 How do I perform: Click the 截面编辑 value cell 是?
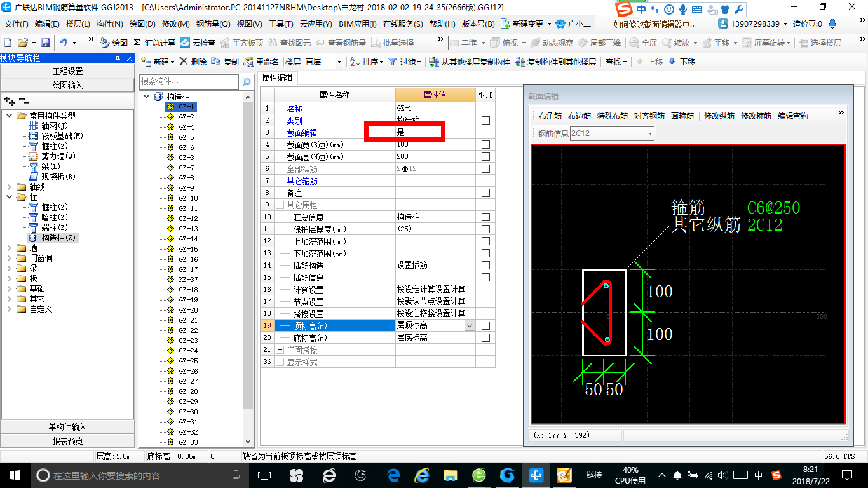pos(435,132)
